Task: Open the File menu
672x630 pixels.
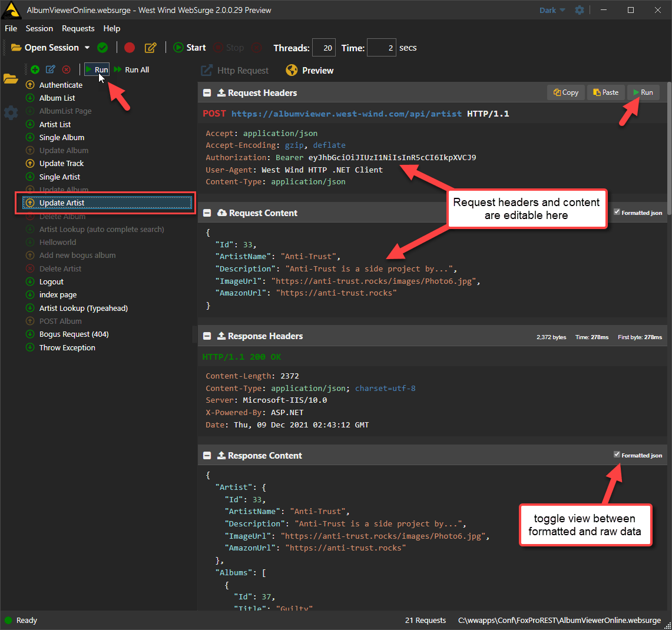Action: (11, 28)
